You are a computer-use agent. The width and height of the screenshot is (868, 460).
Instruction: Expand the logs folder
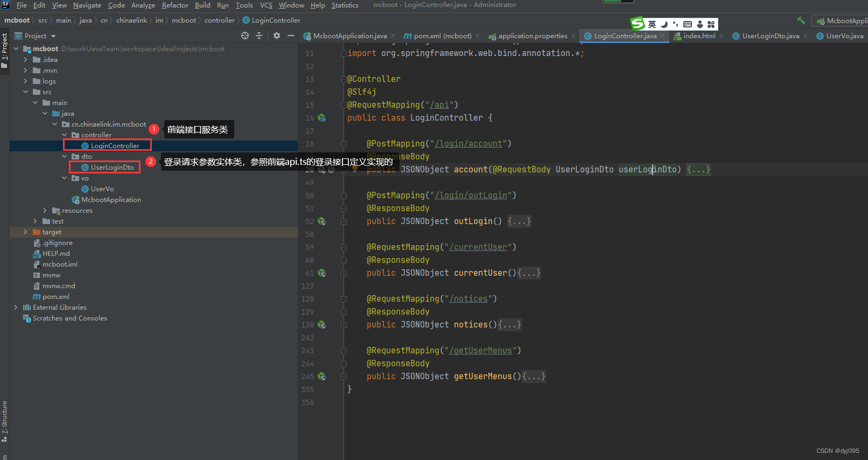click(25, 81)
